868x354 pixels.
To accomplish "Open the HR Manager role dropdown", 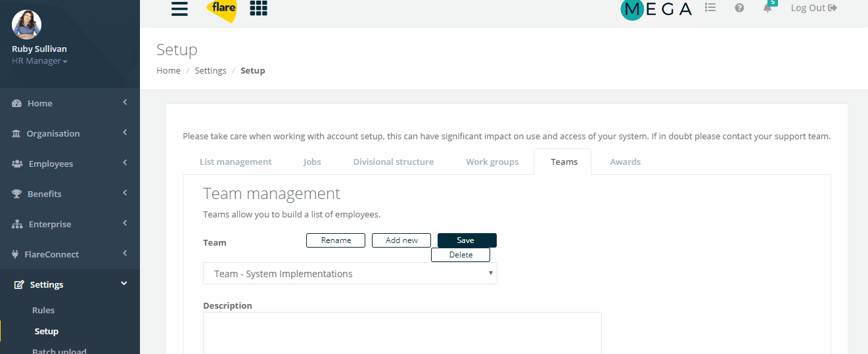I will 39,61.
